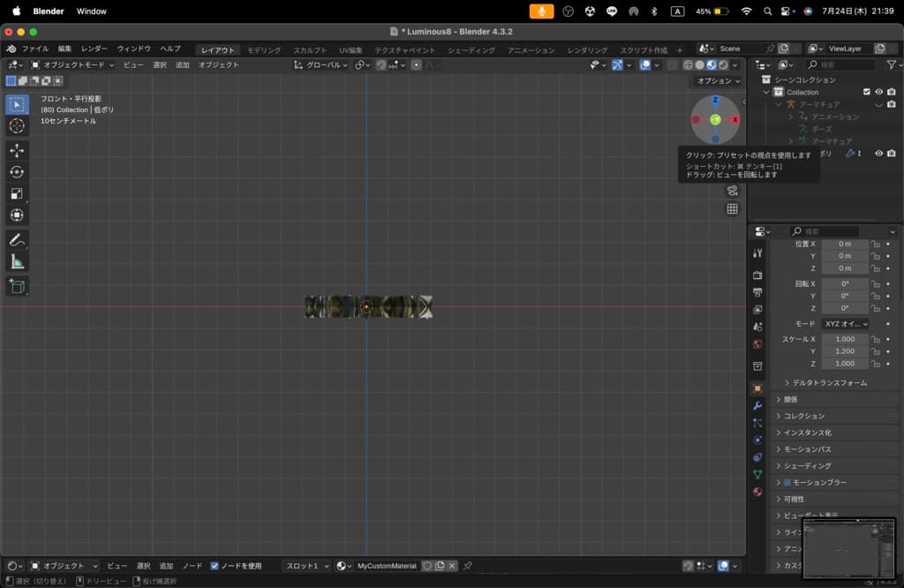Viewport: 904px width, 588px height.
Task: Open the Modifiers wrench properties tab
Action: [757, 406]
